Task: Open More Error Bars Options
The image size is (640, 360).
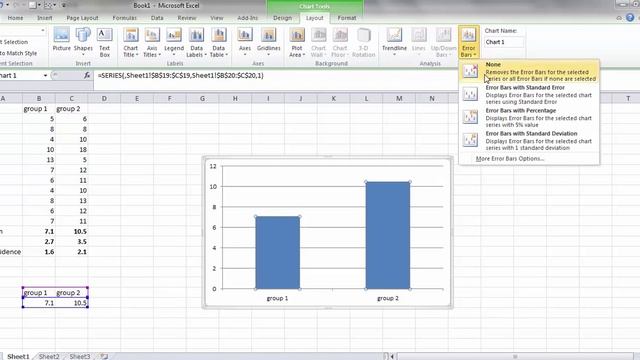Action: (x=510, y=158)
